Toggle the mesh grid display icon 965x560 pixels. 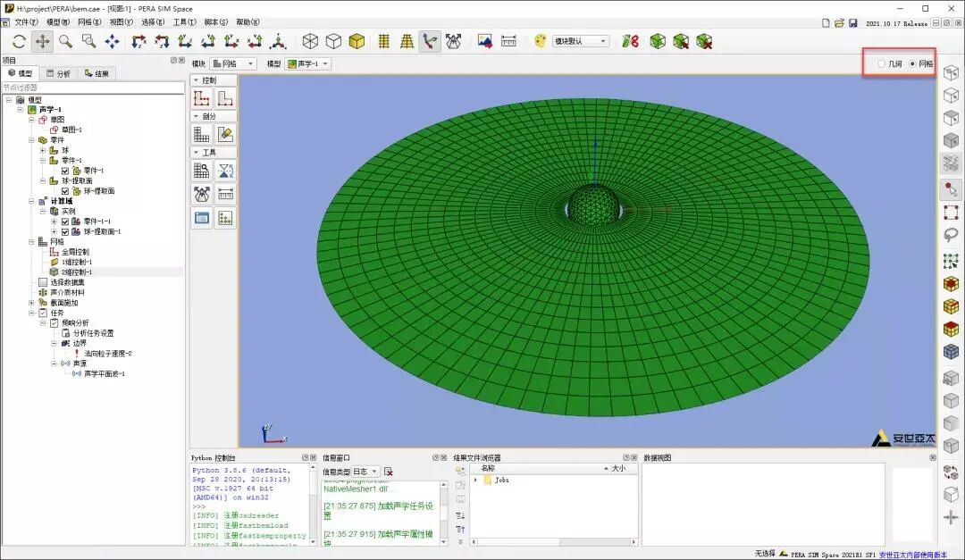pyautogui.click(x=383, y=41)
